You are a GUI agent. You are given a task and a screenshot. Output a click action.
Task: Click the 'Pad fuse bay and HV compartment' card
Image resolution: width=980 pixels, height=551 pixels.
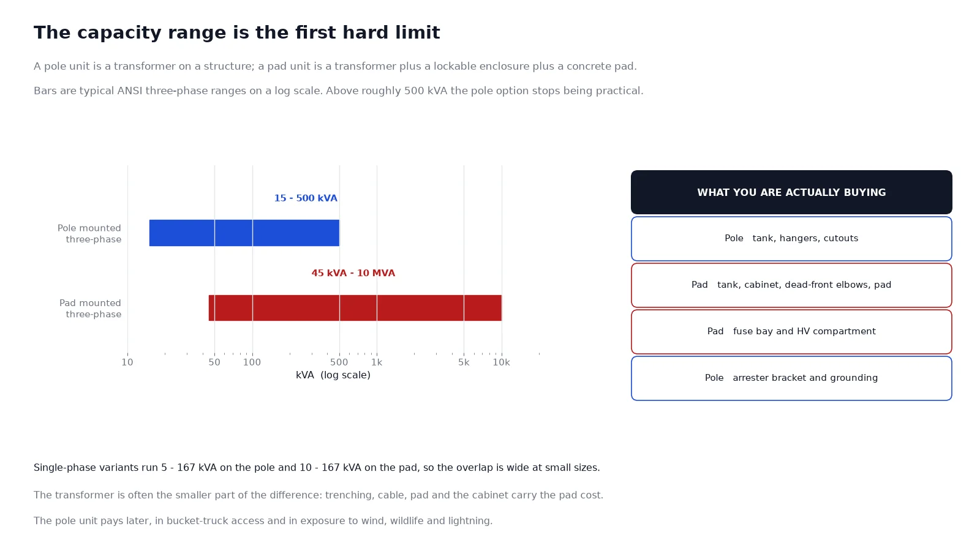coord(791,332)
